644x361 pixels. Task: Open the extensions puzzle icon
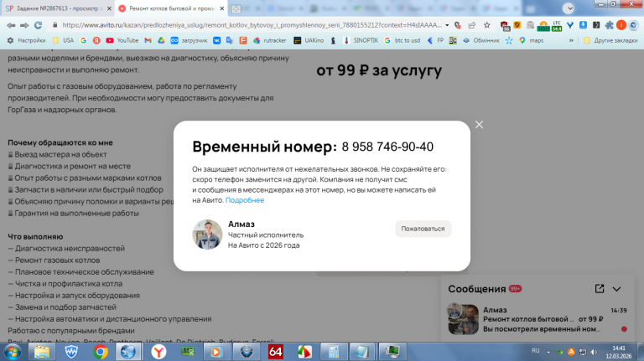pos(609,25)
